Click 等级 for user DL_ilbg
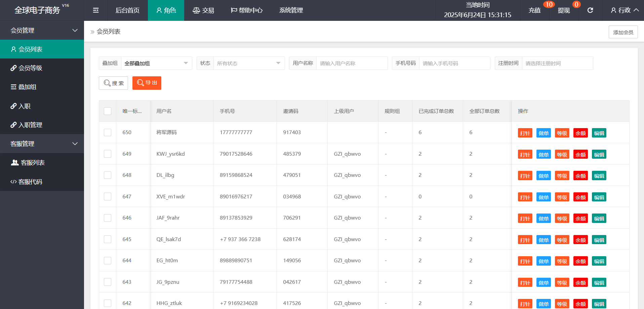Viewport: 644px width, 309px height. [x=562, y=176]
